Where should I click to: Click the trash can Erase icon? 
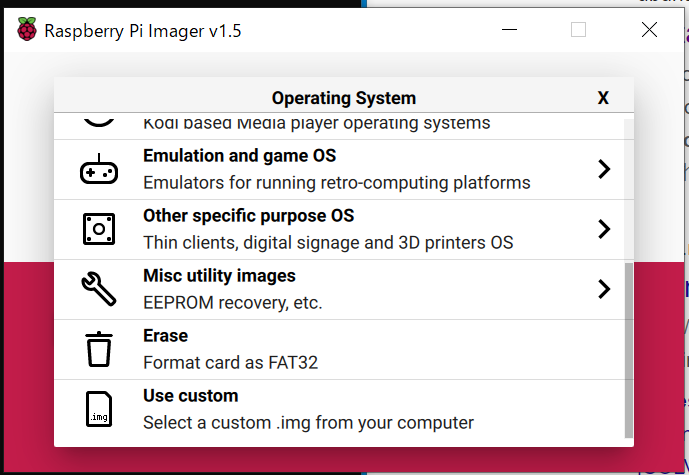point(99,349)
